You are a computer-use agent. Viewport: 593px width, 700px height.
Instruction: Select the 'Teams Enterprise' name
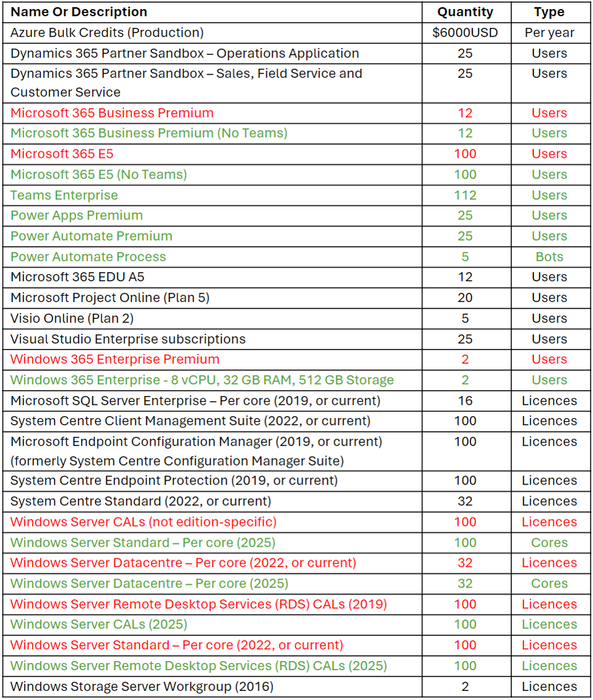[x=64, y=195]
